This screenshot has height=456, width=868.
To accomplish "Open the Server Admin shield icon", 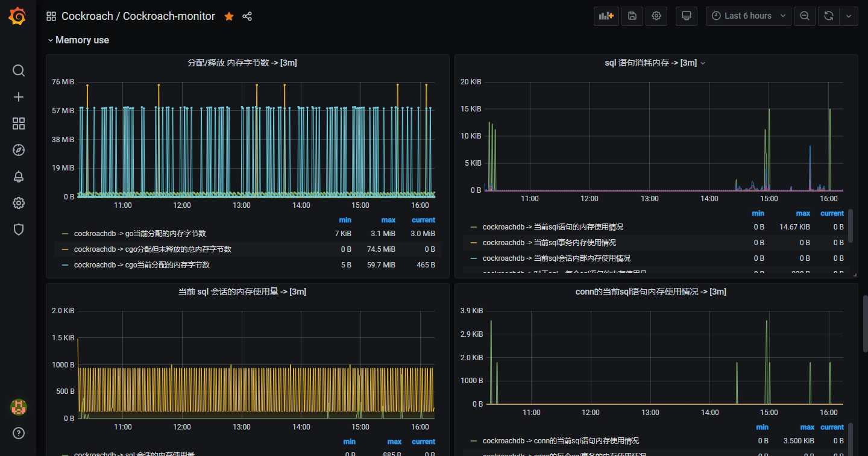I will click(19, 230).
